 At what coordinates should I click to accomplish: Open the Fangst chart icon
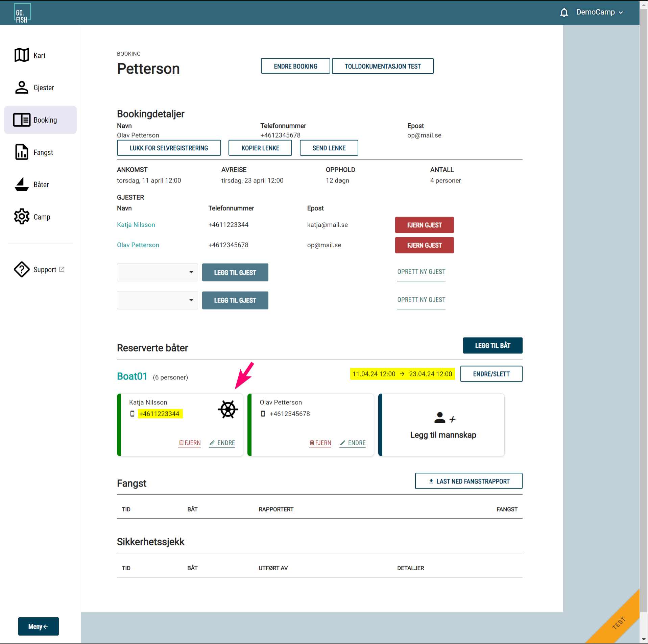[22, 152]
